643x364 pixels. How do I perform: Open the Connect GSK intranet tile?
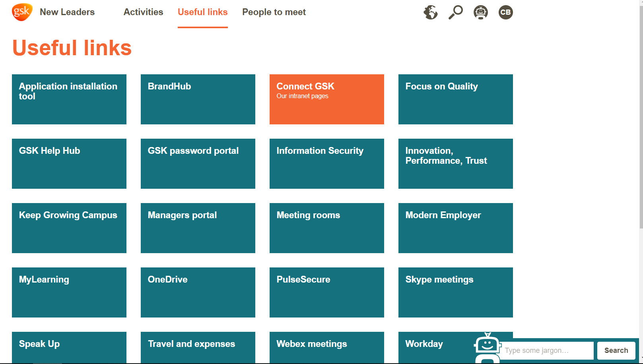pyautogui.click(x=327, y=99)
